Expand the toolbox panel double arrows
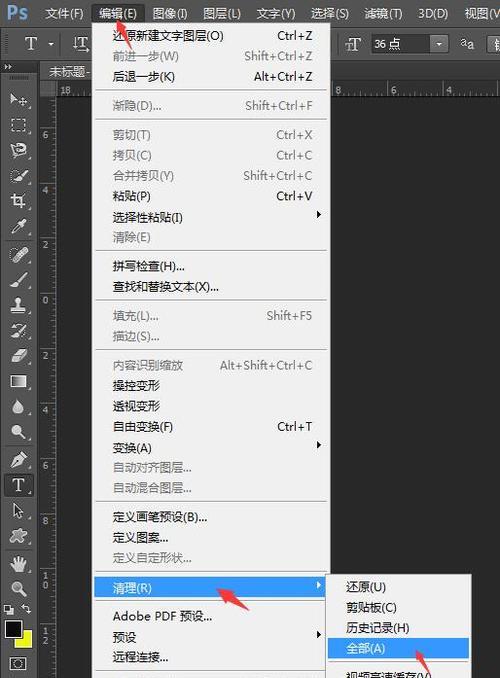The height and width of the screenshot is (678, 500). coord(8,67)
